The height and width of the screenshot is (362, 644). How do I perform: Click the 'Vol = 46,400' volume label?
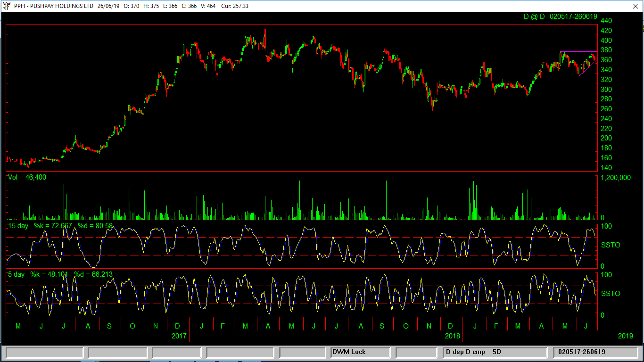27,177
